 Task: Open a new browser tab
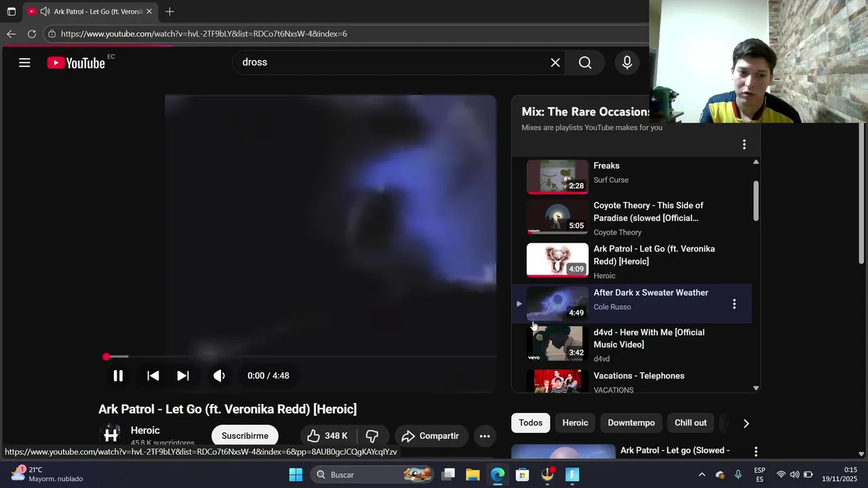click(x=170, y=12)
